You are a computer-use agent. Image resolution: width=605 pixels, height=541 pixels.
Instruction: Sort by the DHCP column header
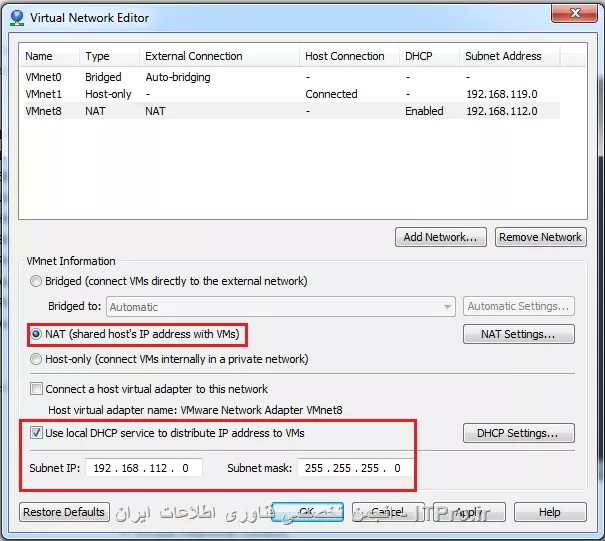click(429, 56)
